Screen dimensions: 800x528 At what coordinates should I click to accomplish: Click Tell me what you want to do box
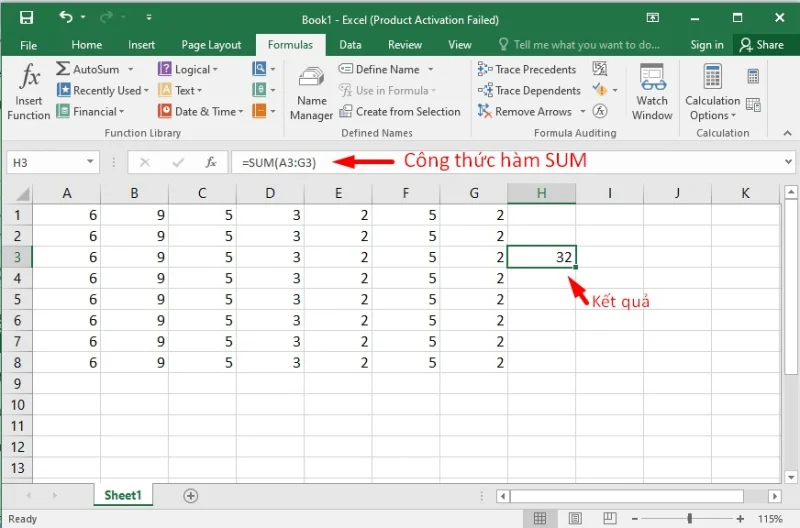point(579,45)
